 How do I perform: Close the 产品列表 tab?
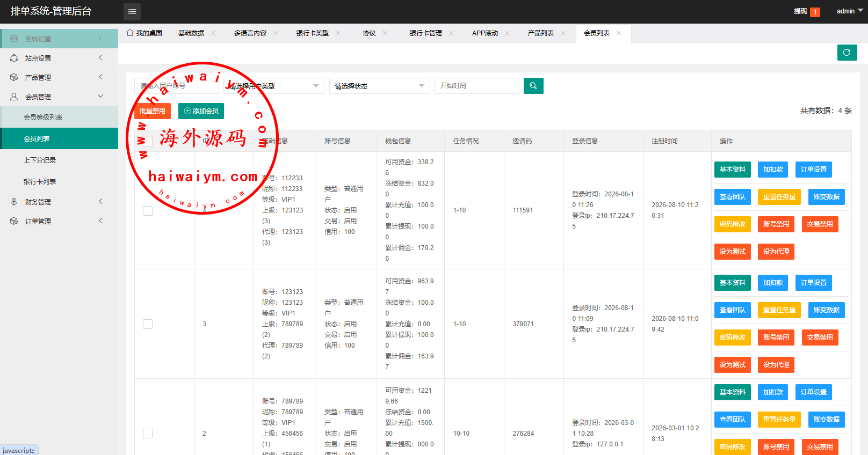pos(563,33)
